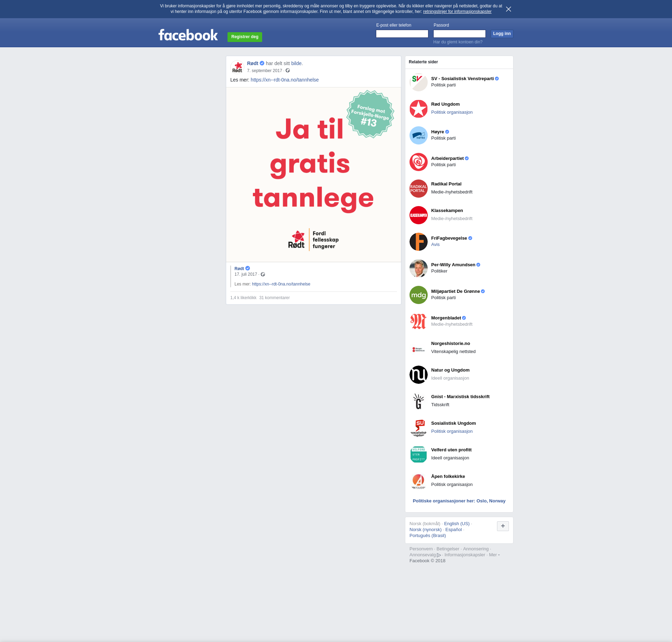
Task: Click globe privacy icon beside 17. juli 2017
Action: click(263, 274)
